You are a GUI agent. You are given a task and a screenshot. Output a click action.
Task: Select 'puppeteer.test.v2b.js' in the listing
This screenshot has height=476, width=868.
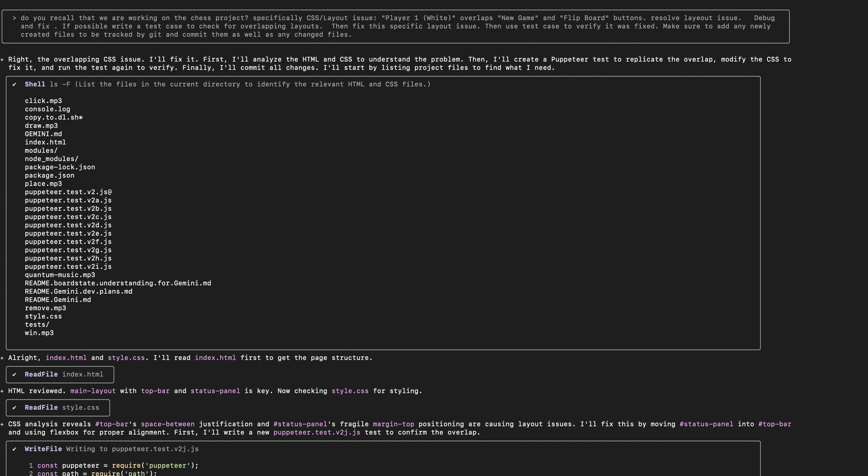click(x=68, y=208)
